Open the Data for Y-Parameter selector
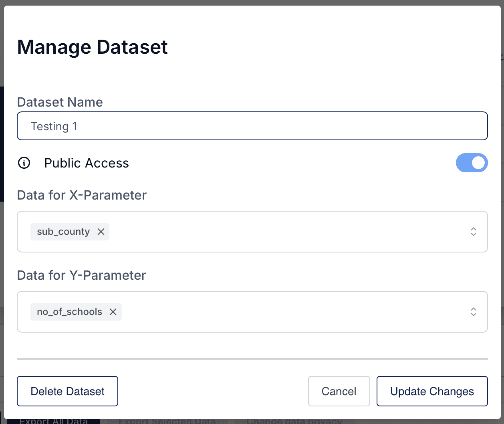This screenshot has height=424, width=504. 280,312
